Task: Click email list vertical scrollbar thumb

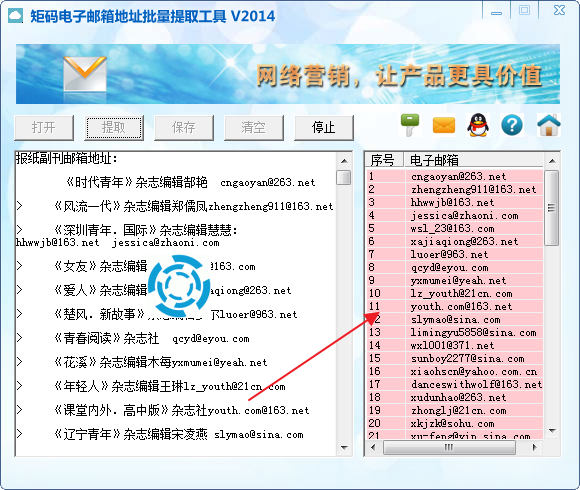Action: [x=552, y=208]
